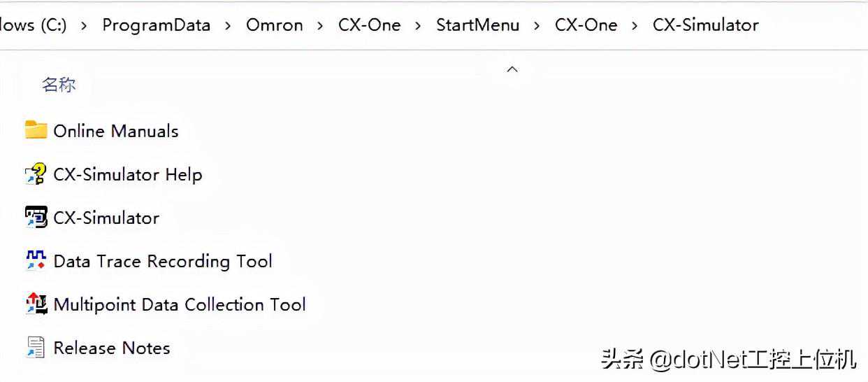
Task: Click the CX-Simulator Help shortcut icon
Action: (x=36, y=174)
